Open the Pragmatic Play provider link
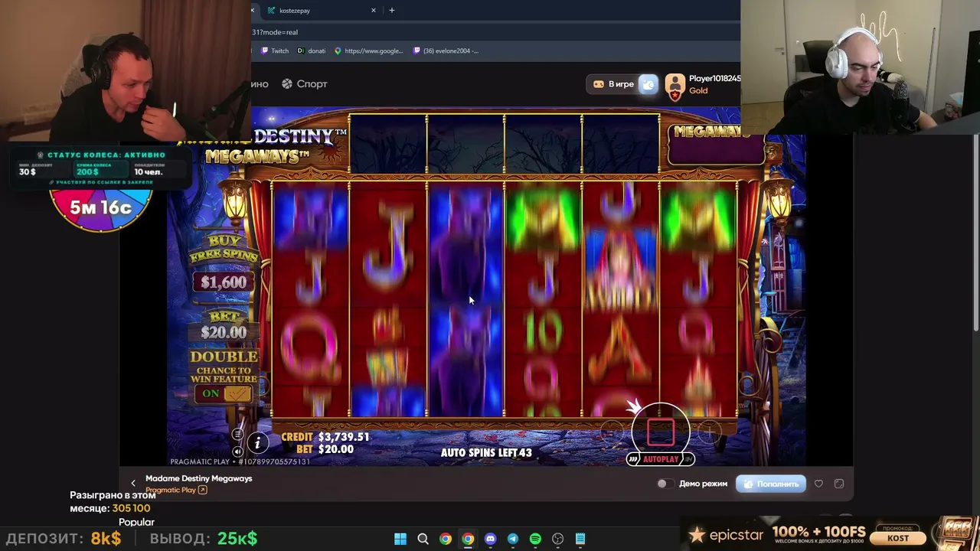Viewport: 980px width, 551px height. (176, 490)
